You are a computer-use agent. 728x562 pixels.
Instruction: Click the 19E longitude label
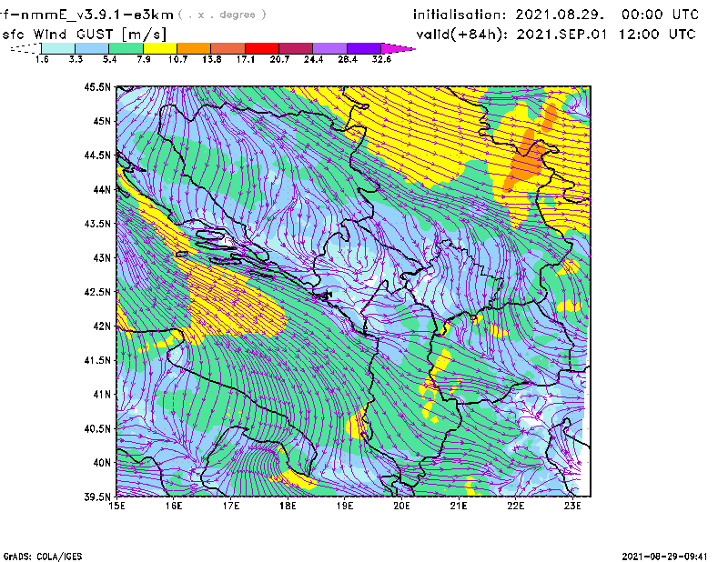[345, 506]
